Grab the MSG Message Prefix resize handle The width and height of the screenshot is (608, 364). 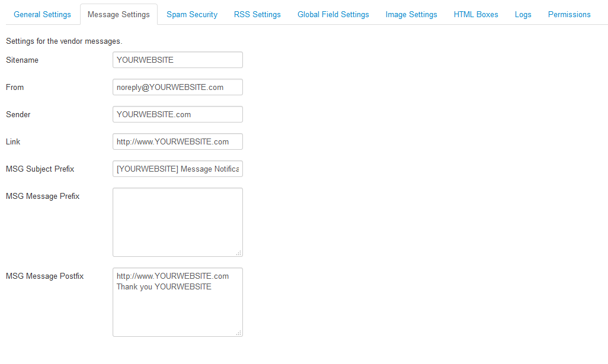[239, 253]
